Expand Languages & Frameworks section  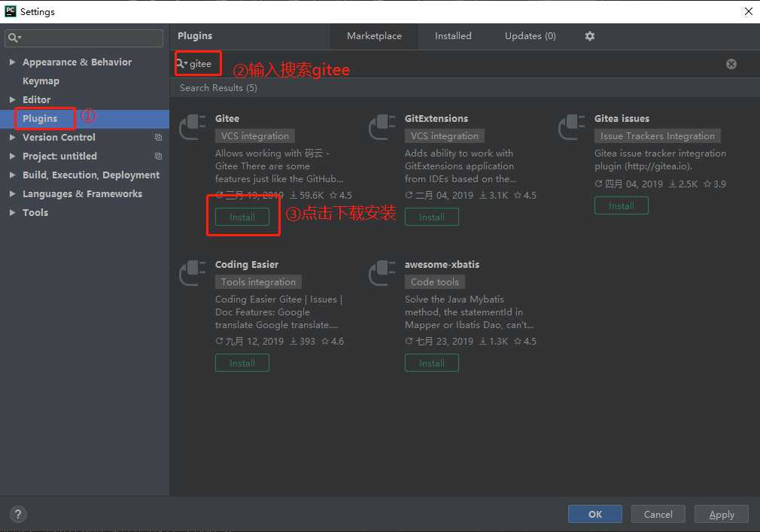pos(12,194)
